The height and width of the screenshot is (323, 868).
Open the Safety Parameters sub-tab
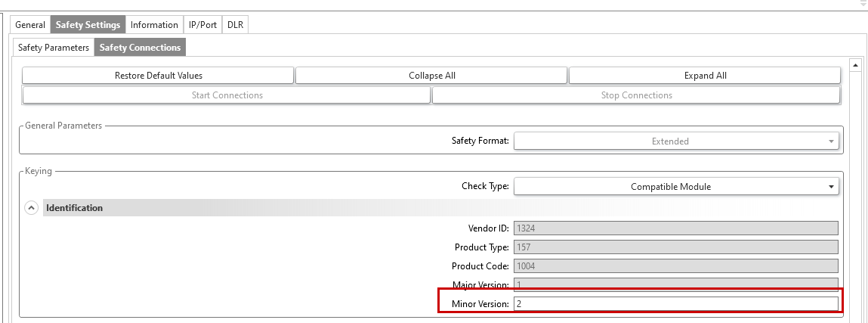click(54, 48)
